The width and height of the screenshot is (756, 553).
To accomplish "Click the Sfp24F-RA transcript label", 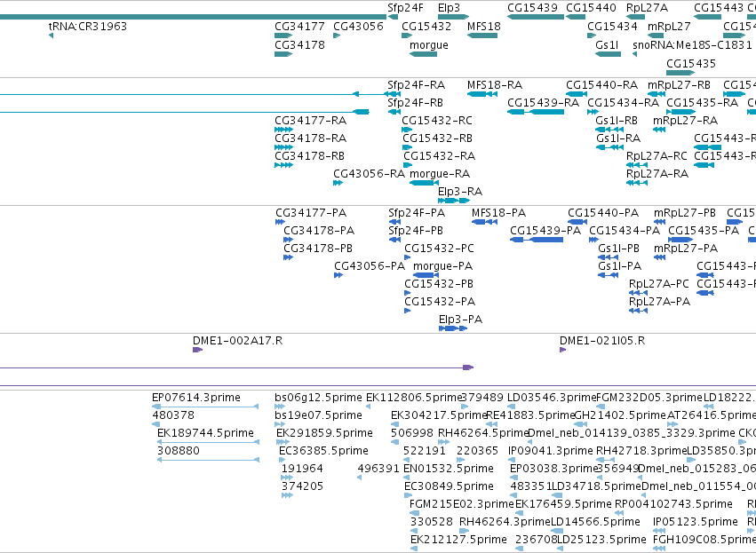I will [x=416, y=85].
